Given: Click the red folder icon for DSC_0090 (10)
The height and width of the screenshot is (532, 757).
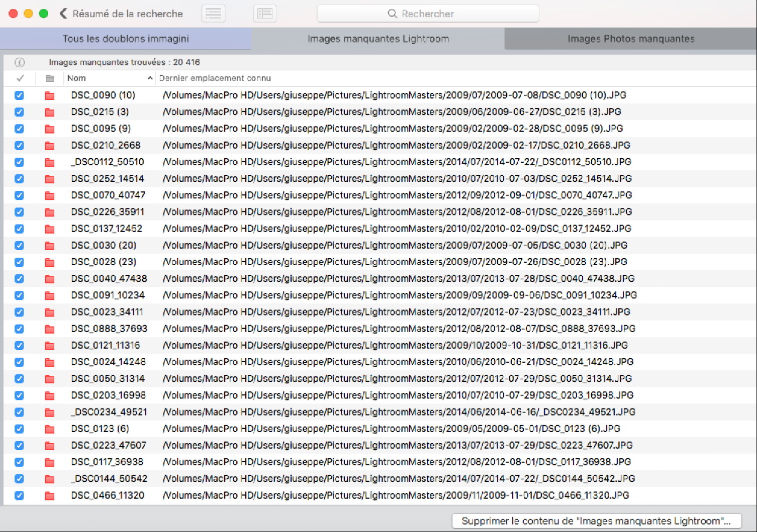Looking at the screenshot, I should click(50, 95).
